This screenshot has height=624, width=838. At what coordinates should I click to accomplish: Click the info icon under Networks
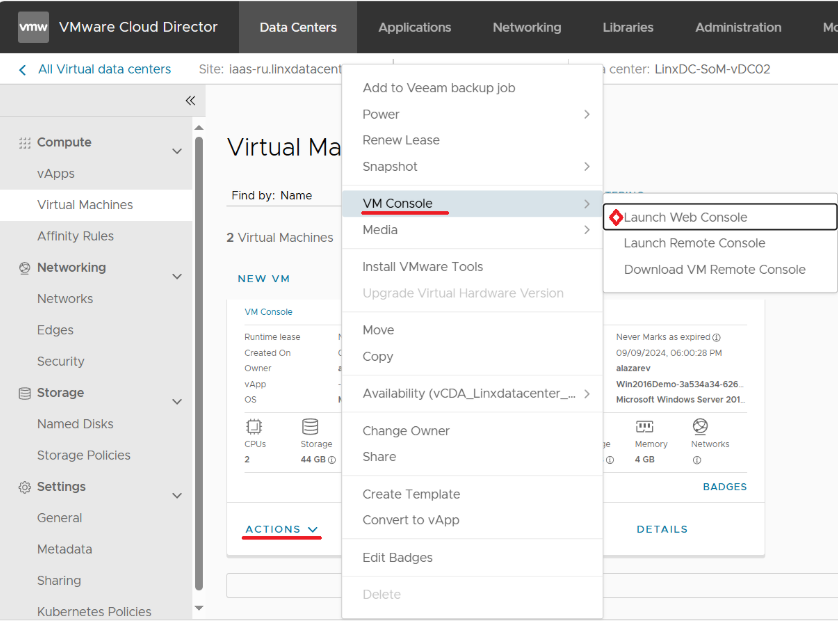click(697, 460)
